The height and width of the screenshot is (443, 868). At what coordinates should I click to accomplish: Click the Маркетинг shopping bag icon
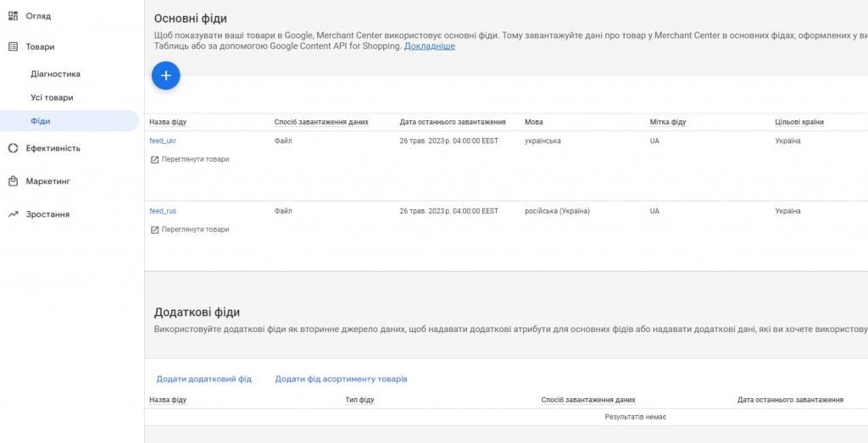point(13,181)
